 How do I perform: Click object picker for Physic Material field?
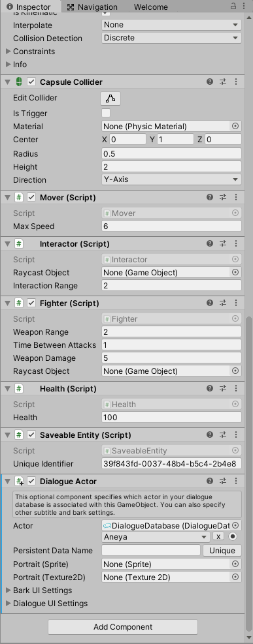point(235,127)
